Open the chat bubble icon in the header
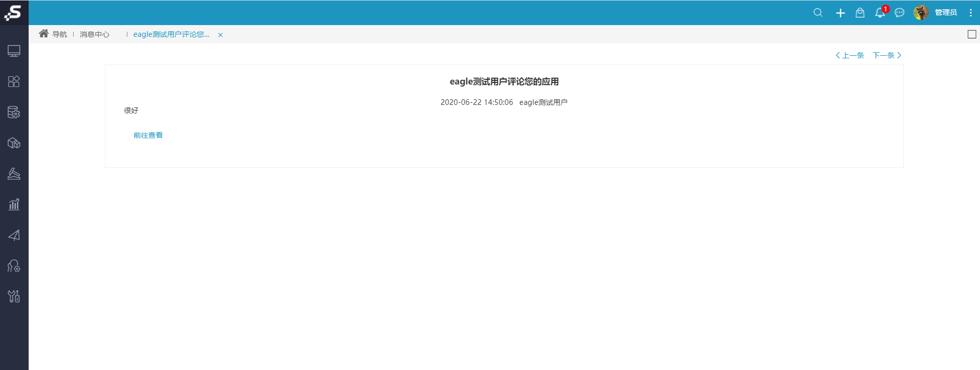Viewport: 980px width, 370px height. click(900, 13)
